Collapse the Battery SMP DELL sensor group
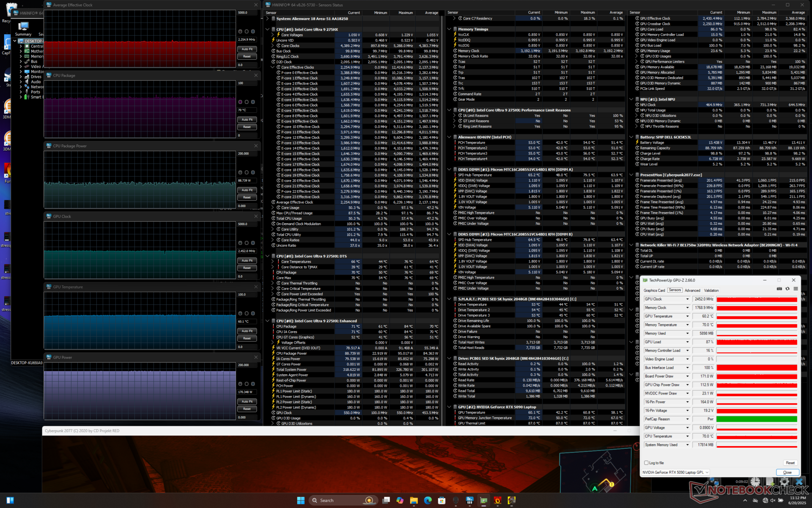812x508 pixels. (631, 137)
